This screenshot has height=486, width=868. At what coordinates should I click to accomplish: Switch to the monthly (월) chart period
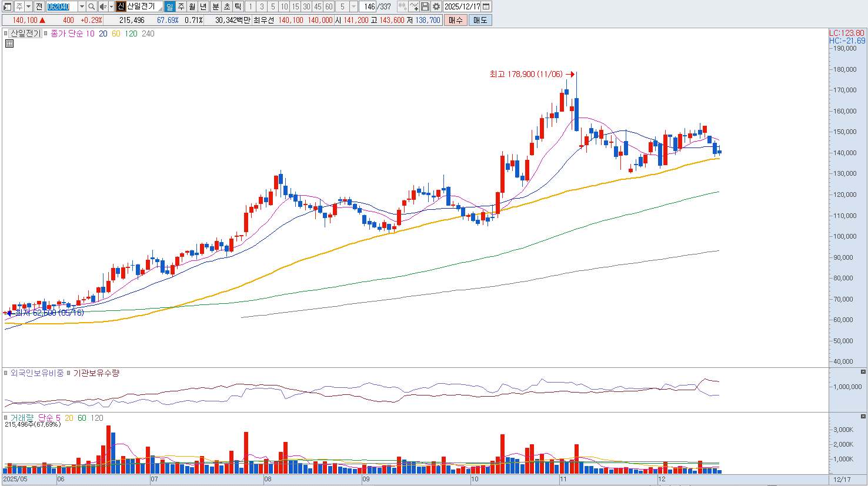192,6
